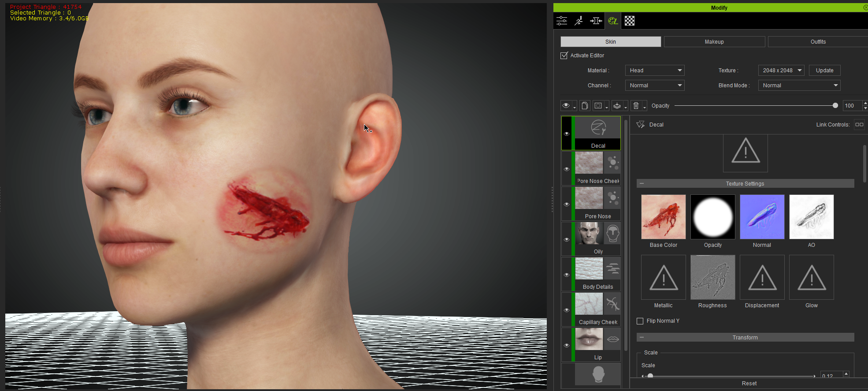This screenshot has height=391, width=868.
Task: Switch to the Skin tab
Action: point(611,41)
